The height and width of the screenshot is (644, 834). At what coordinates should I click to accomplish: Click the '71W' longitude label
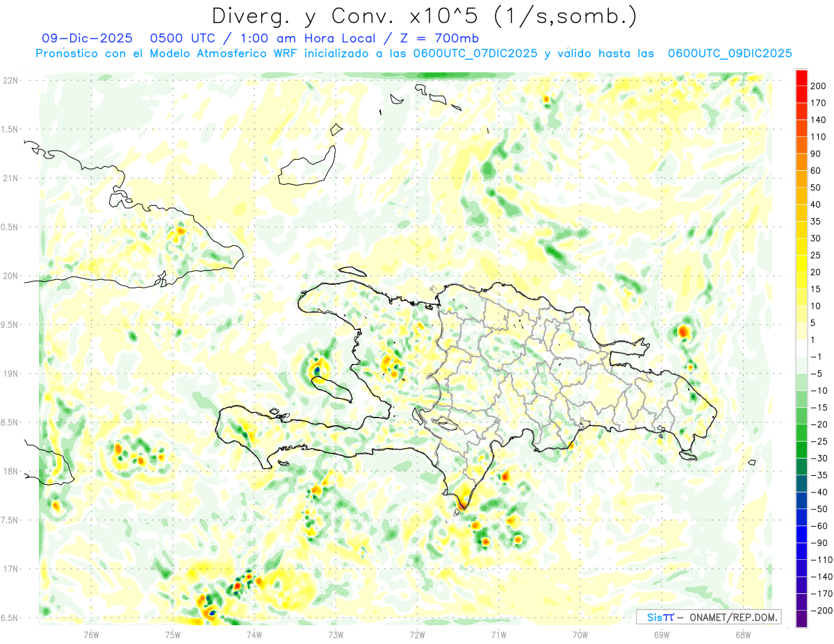pos(498,634)
